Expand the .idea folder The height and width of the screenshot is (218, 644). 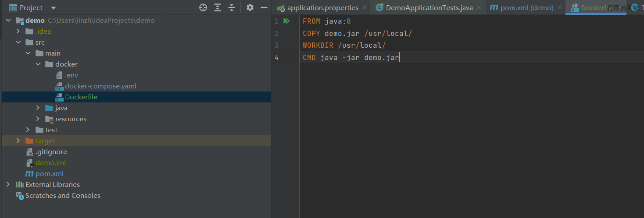click(x=18, y=32)
